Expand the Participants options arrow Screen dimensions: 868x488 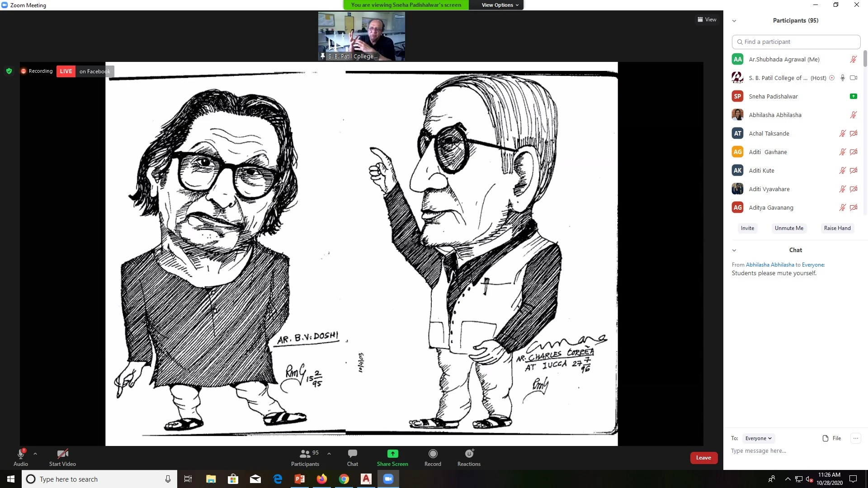pyautogui.click(x=329, y=454)
